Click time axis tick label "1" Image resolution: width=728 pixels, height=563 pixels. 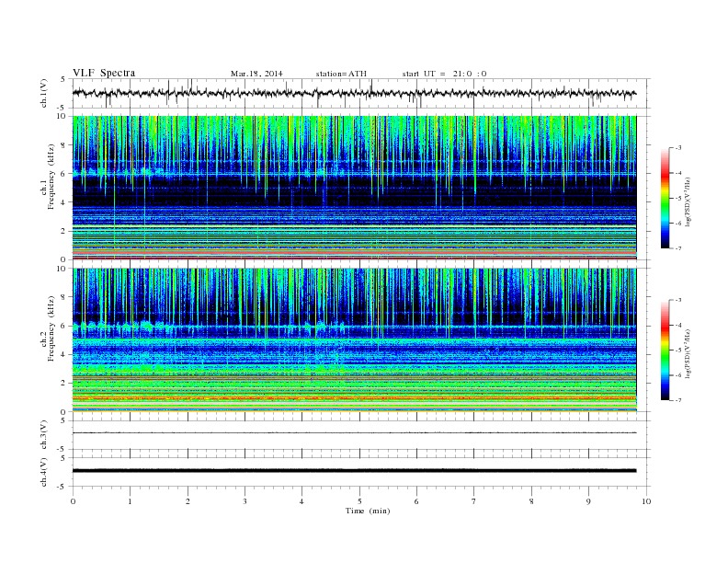click(130, 501)
